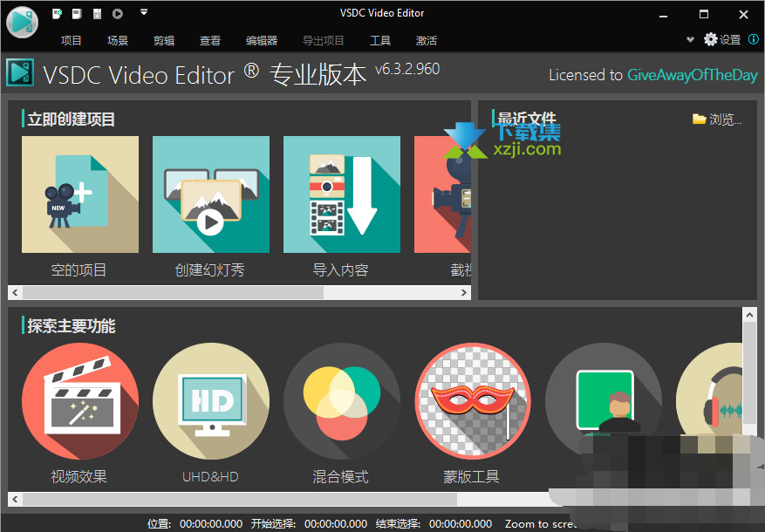Screen dimensions: 765x532
Task: Click the 视频效果 label
Action: click(79, 476)
